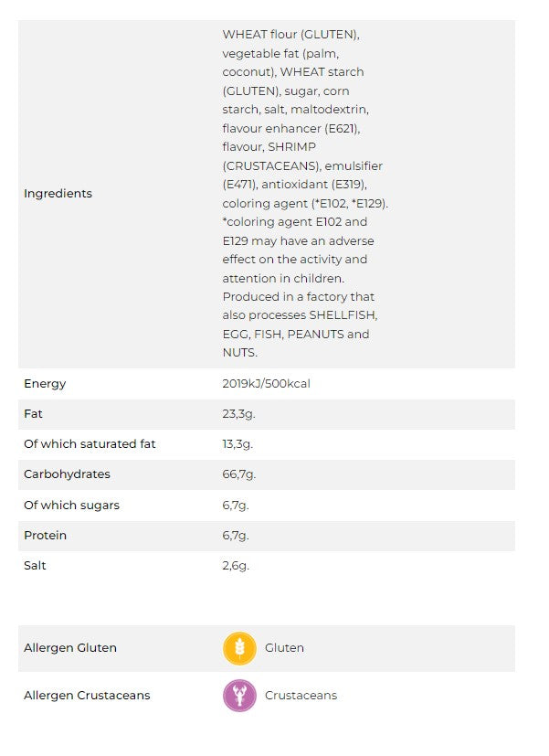Image resolution: width=549 pixels, height=756 pixels.
Task: Select the Crustaceans label beside the lobster icon
Action: point(301,696)
